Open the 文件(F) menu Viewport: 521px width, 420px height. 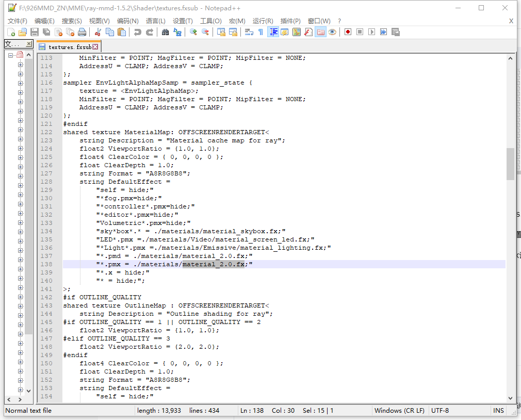tap(17, 21)
